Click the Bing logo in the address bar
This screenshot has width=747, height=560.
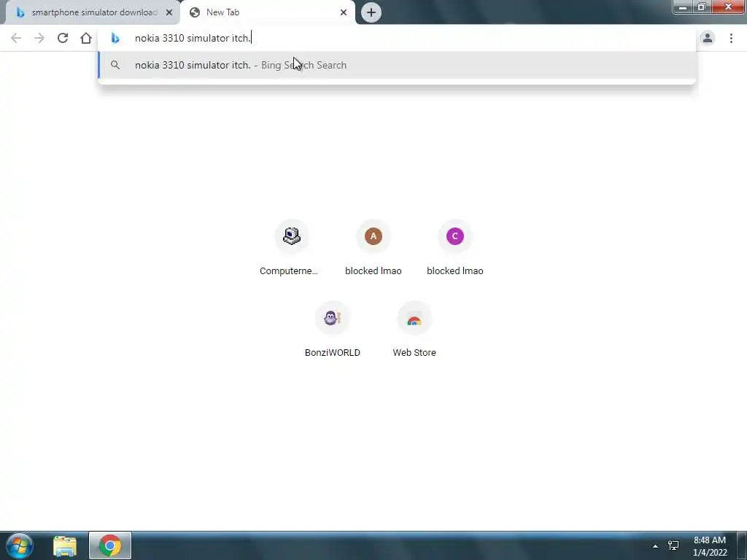pyautogui.click(x=115, y=38)
